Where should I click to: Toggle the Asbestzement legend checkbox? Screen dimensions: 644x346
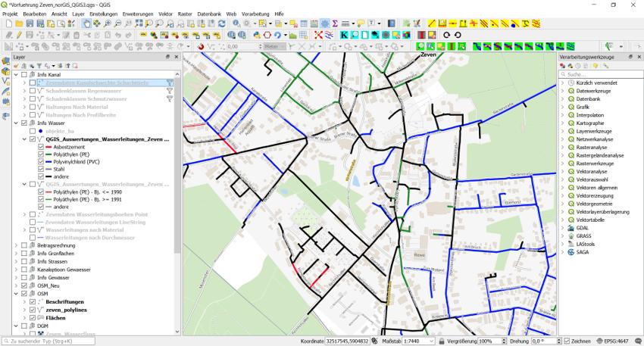tap(41, 147)
